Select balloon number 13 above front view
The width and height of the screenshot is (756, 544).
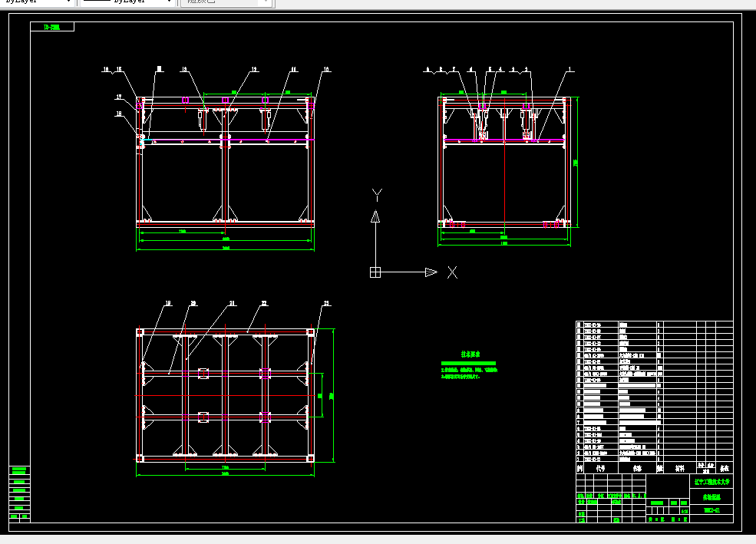click(x=183, y=69)
